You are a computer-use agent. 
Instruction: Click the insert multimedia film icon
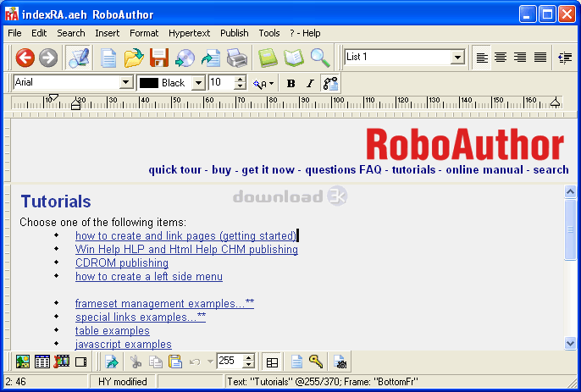point(62,362)
